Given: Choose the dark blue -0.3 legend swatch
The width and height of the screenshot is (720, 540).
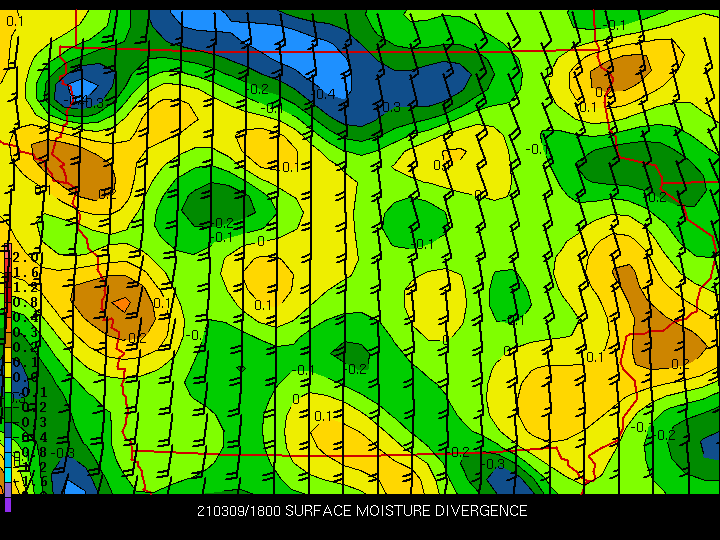Looking at the screenshot, I should click(x=8, y=430).
